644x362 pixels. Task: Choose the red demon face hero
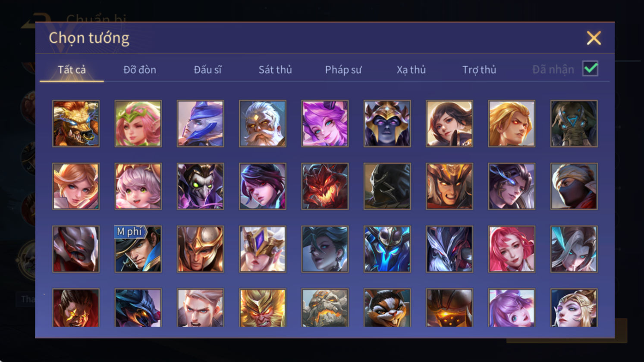pyautogui.click(x=325, y=186)
